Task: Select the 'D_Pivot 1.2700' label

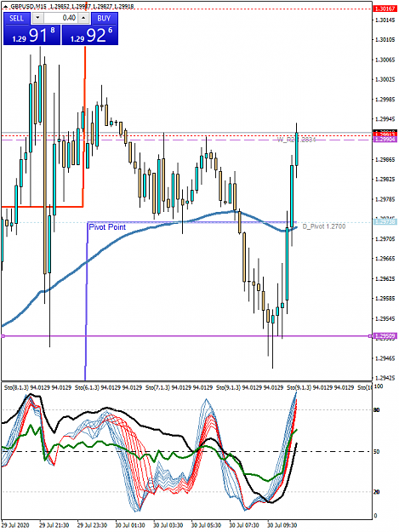Action: point(324,226)
